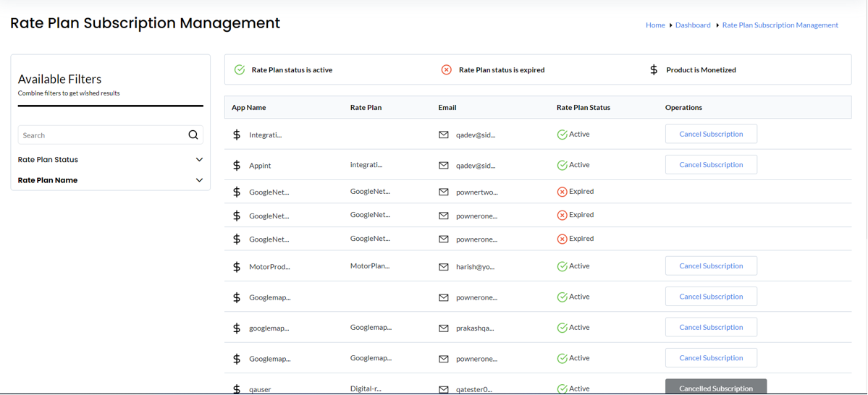This screenshot has width=868, height=395.
Task: Cancel subscription for MotorProd... app
Action: 711,266
